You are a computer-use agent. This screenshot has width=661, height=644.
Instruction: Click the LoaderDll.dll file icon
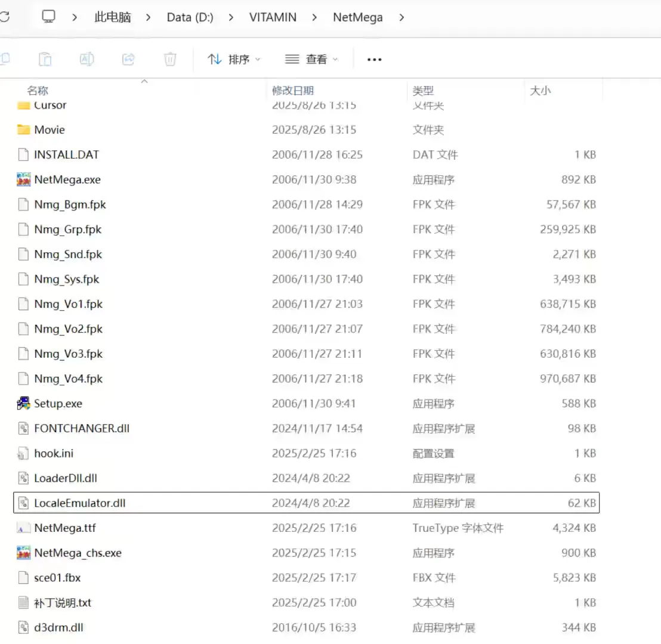click(24, 478)
